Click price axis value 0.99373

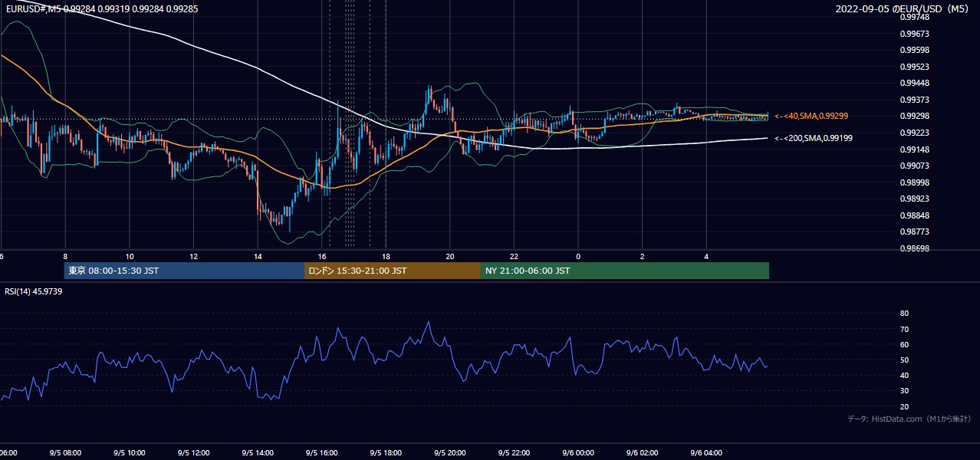coord(914,100)
